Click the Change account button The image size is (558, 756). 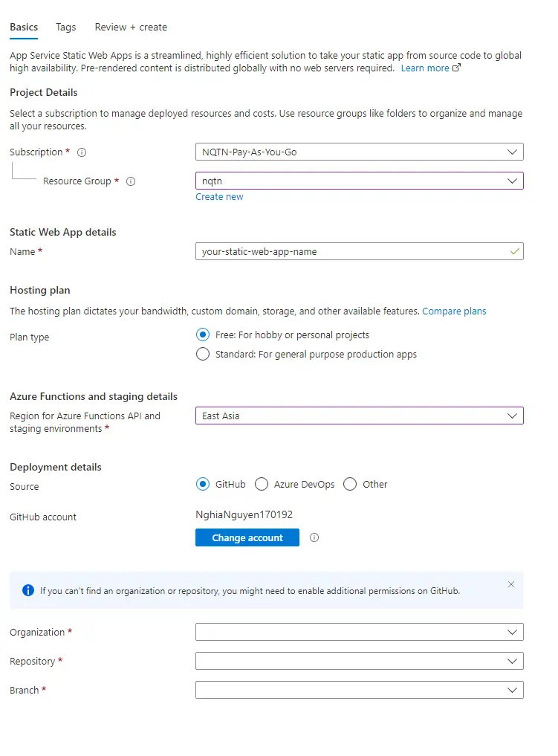click(x=247, y=537)
